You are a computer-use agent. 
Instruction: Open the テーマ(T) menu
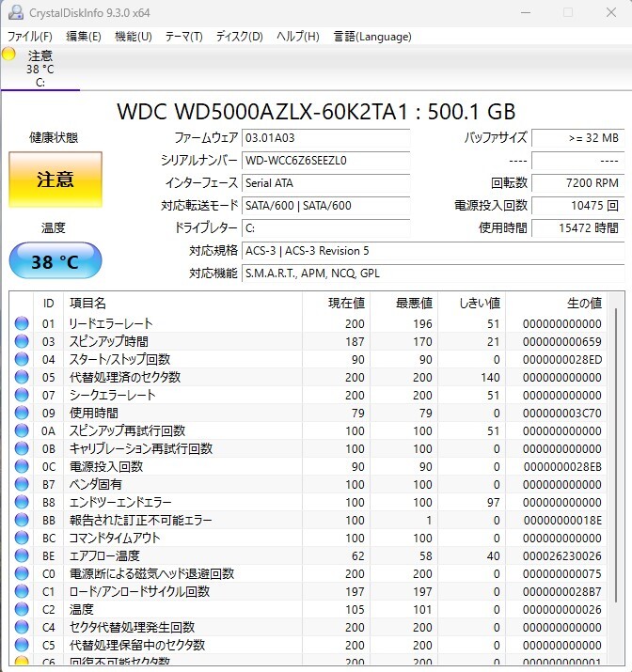[x=184, y=37]
